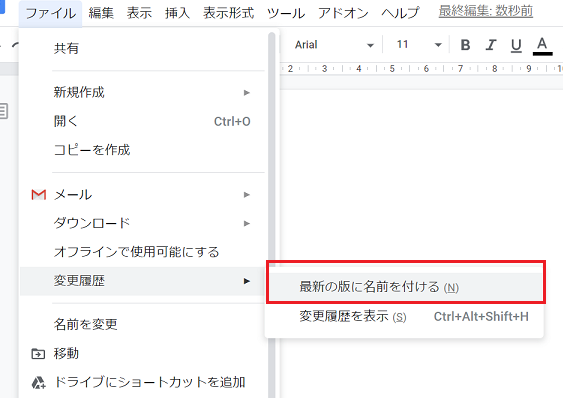Choose 変更履歴を表示 in submenu
This screenshot has height=398, width=563.
[405, 316]
